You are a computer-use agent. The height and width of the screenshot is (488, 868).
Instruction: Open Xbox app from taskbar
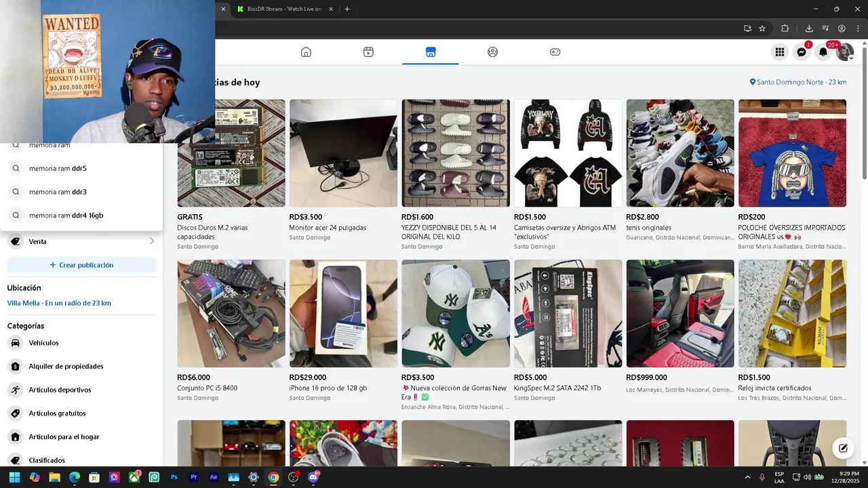[134, 477]
